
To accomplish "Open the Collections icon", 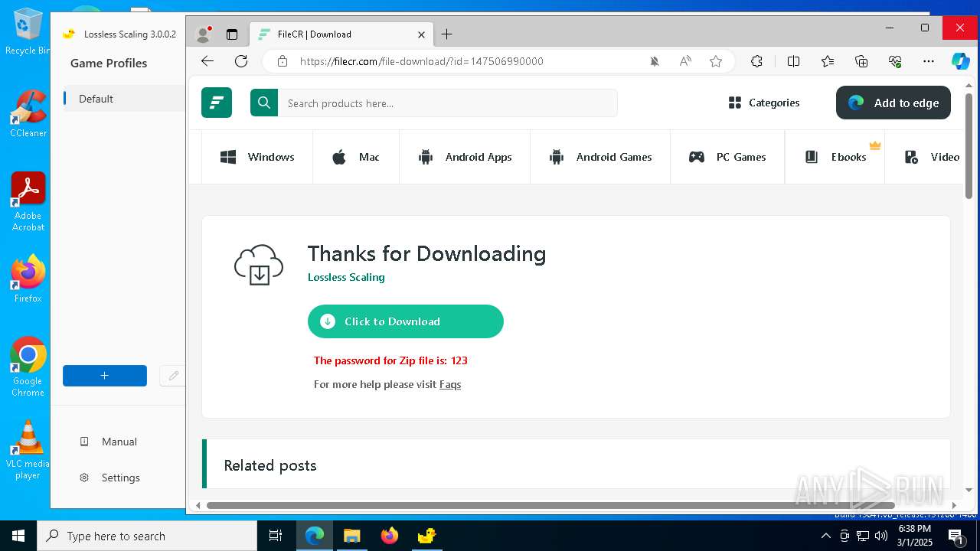I will [x=861, y=61].
